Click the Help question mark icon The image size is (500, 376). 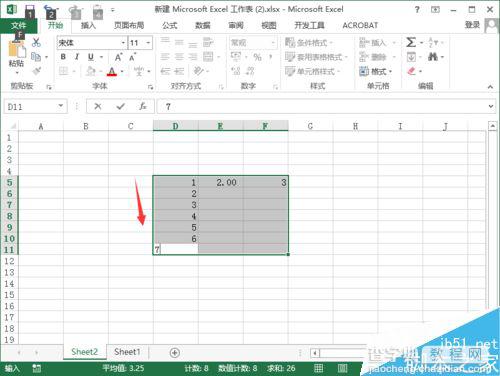[x=417, y=10]
